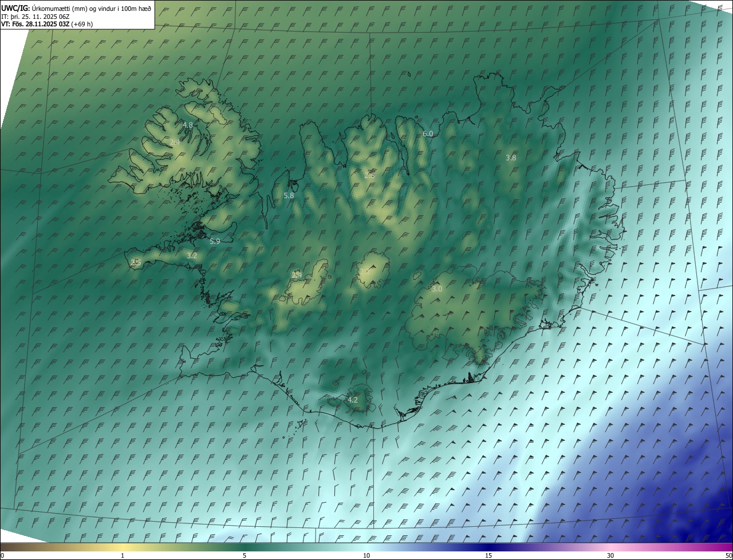Click the 3.0 value label on the glacier

[x=437, y=289]
